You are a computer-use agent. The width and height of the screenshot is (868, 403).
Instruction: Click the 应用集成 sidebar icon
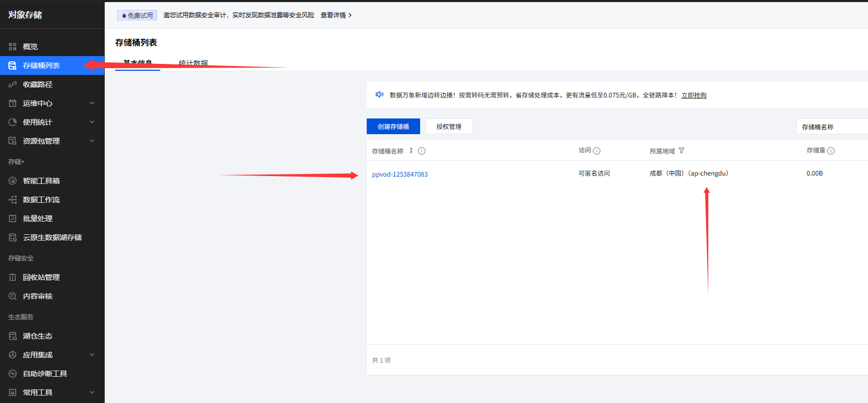click(x=13, y=355)
